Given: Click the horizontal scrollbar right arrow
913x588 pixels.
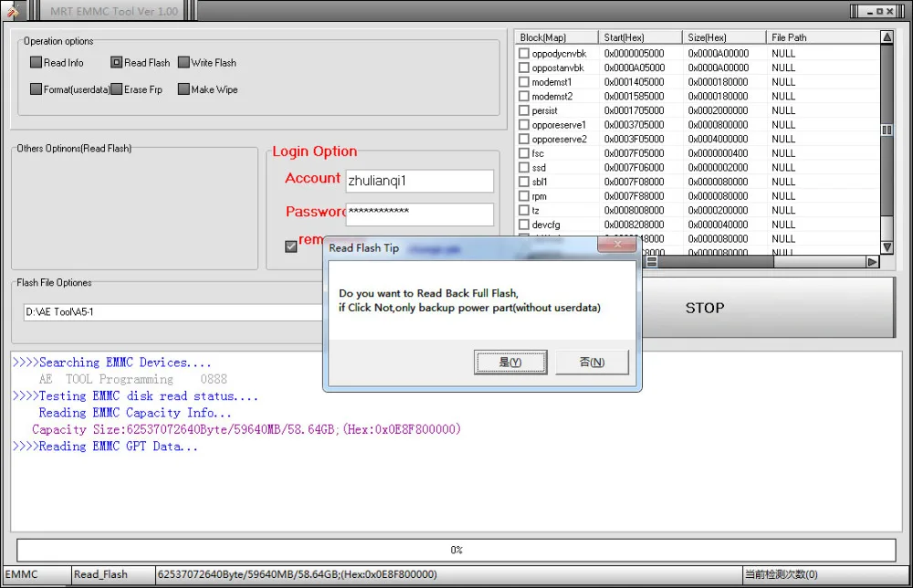Looking at the screenshot, I should 870,262.
